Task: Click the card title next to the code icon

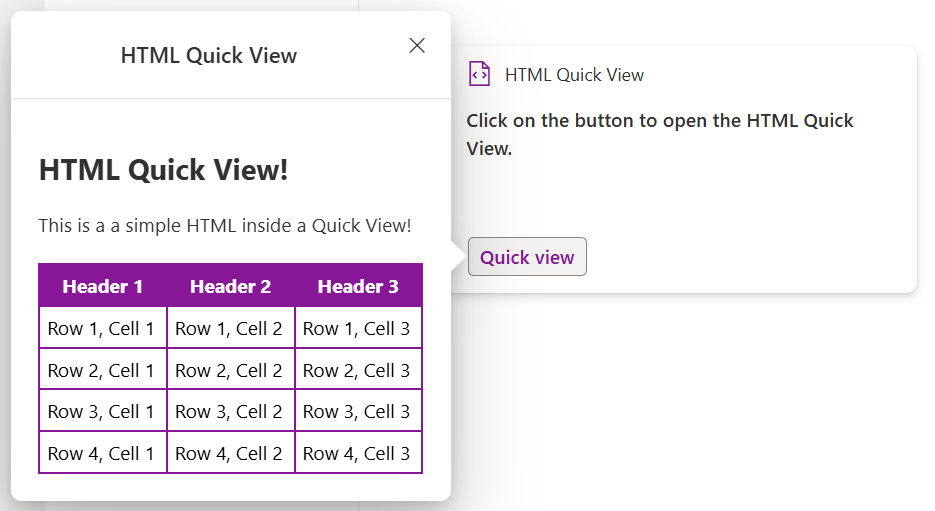Action: (x=574, y=74)
